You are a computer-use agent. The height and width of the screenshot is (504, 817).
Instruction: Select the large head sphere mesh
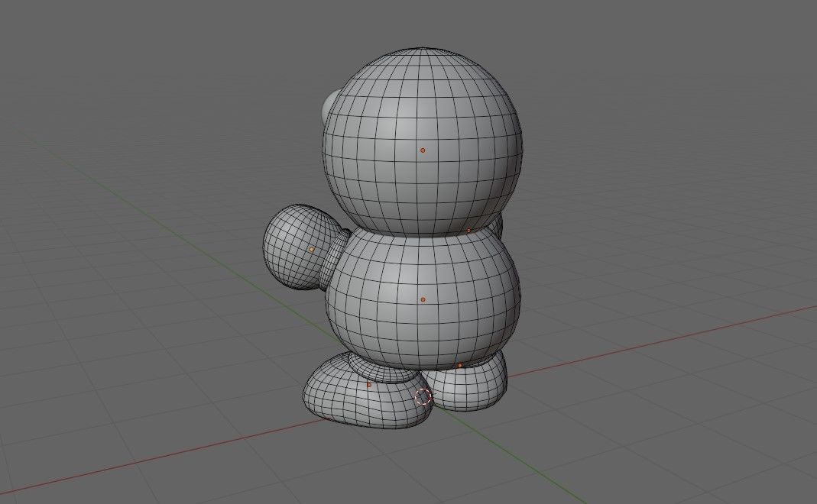pyautogui.click(x=422, y=141)
